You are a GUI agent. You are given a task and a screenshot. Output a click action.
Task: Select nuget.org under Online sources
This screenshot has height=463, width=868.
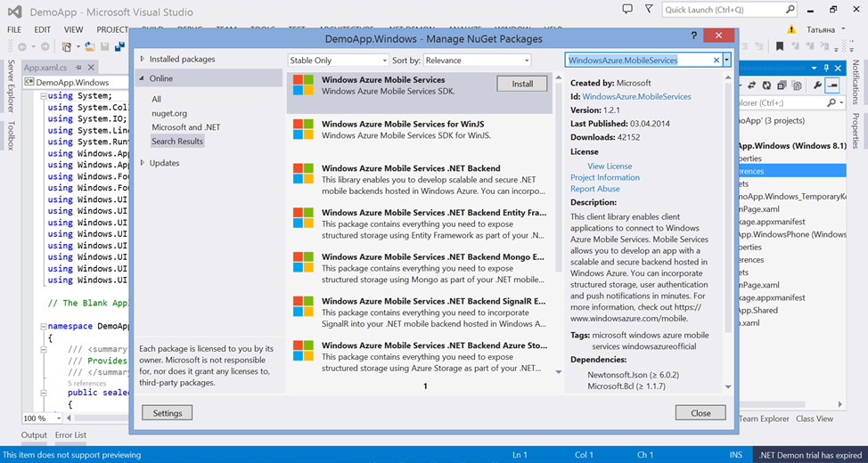click(x=169, y=113)
